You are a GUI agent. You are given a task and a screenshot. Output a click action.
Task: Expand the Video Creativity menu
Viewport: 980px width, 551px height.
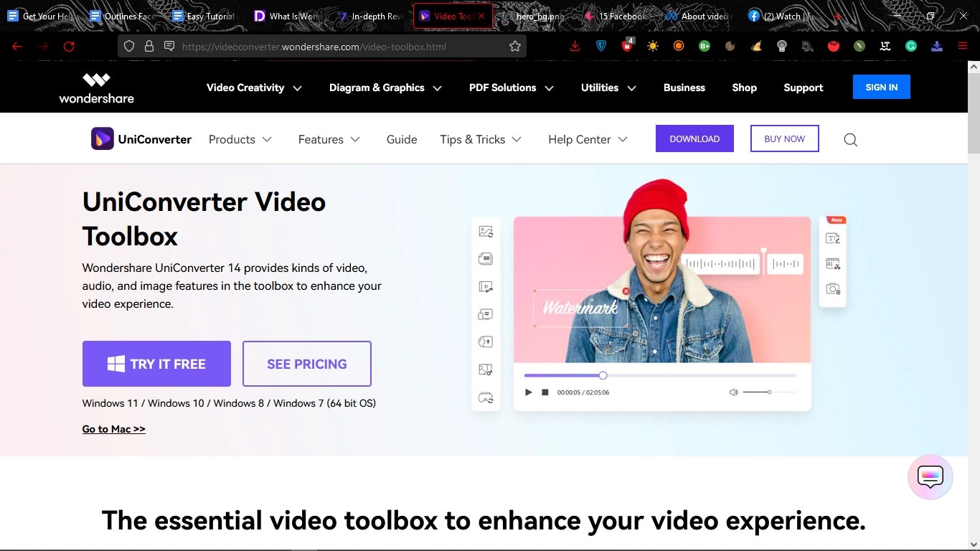point(254,88)
